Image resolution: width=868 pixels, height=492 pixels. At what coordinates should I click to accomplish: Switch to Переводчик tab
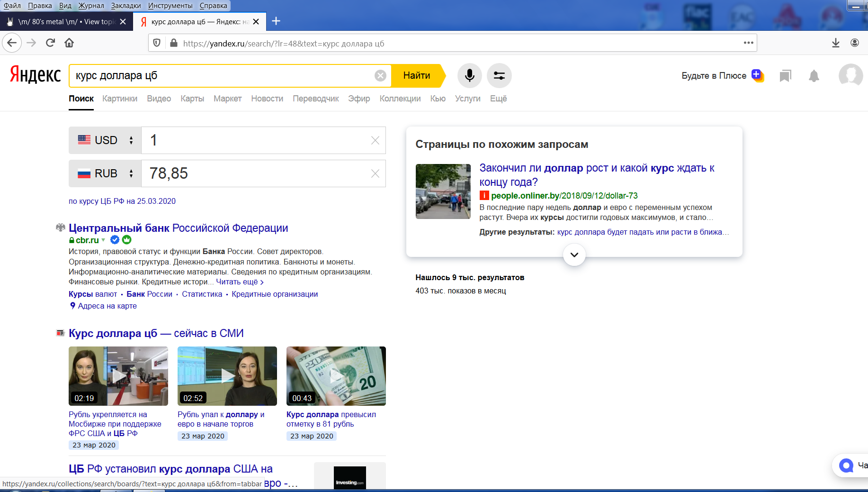click(316, 99)
